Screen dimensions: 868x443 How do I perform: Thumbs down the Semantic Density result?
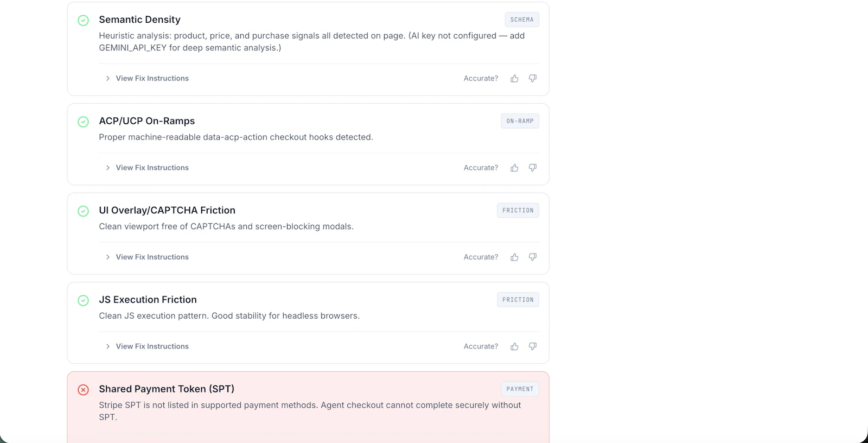(x=533, y=79)
